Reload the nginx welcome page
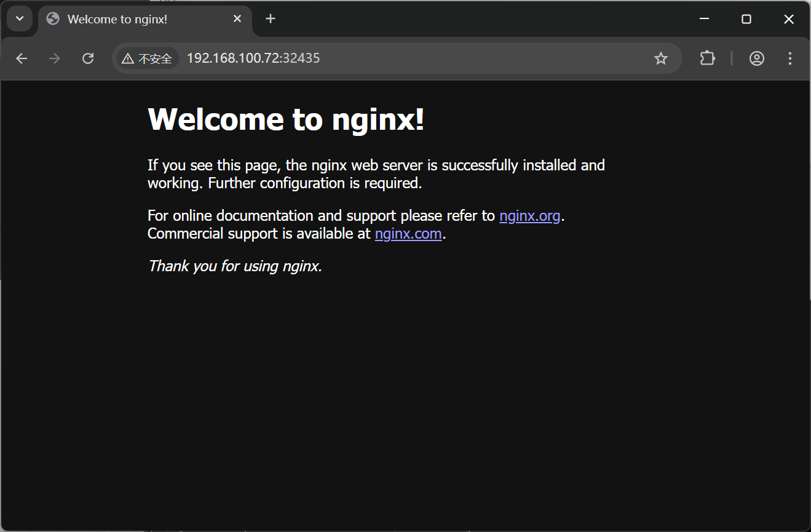This screenshot has width=811, height=532. tap(88, 58)
